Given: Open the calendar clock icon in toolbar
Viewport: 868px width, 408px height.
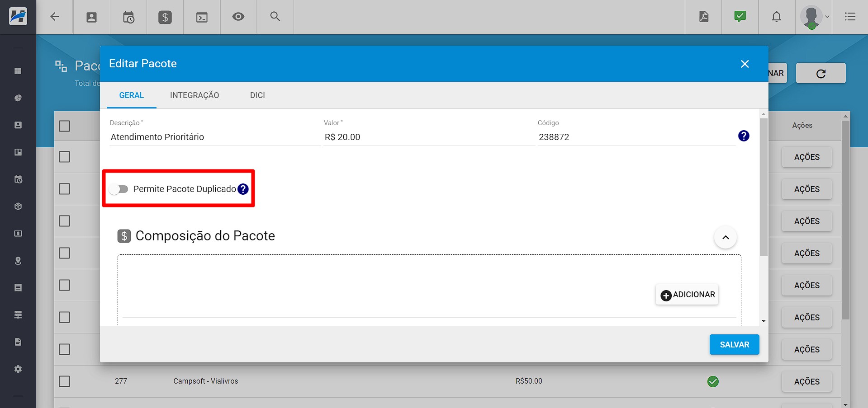Looking at the screenshot, I should tap(128, 17).
